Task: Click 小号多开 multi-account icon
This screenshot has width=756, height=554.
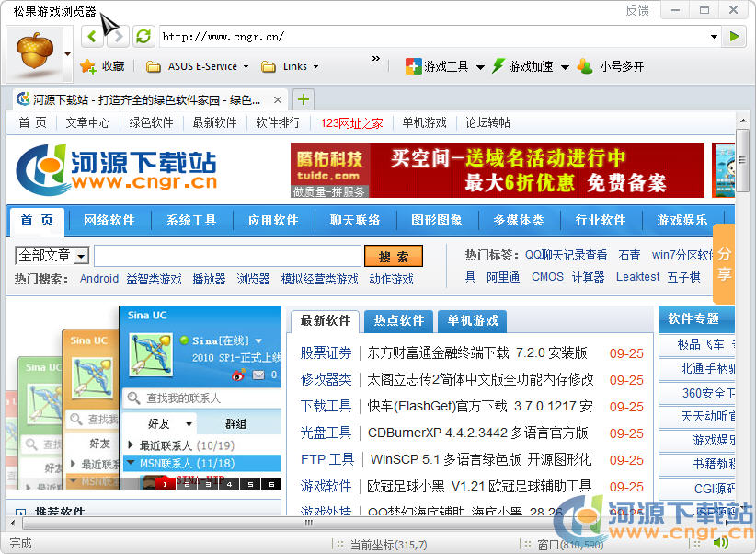Action: point(585,66)
